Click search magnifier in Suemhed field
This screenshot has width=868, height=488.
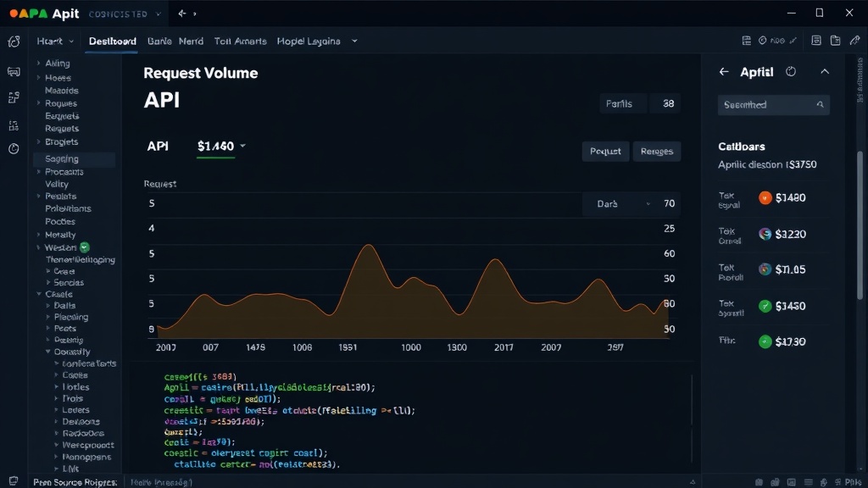820,104
